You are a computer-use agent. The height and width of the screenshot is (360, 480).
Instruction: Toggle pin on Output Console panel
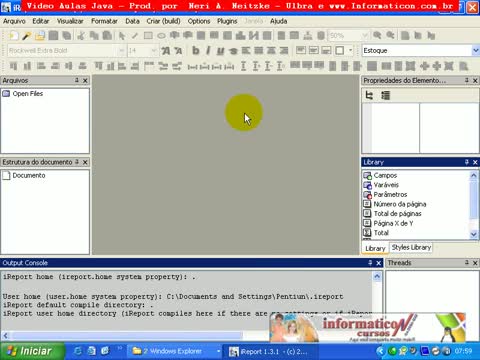[370, 263]
